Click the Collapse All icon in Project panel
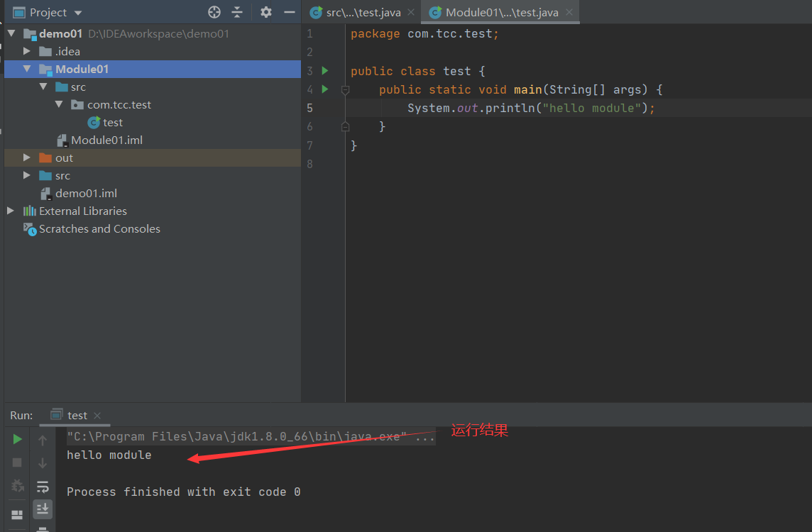812x532 pixels. [x=237, y=13]
